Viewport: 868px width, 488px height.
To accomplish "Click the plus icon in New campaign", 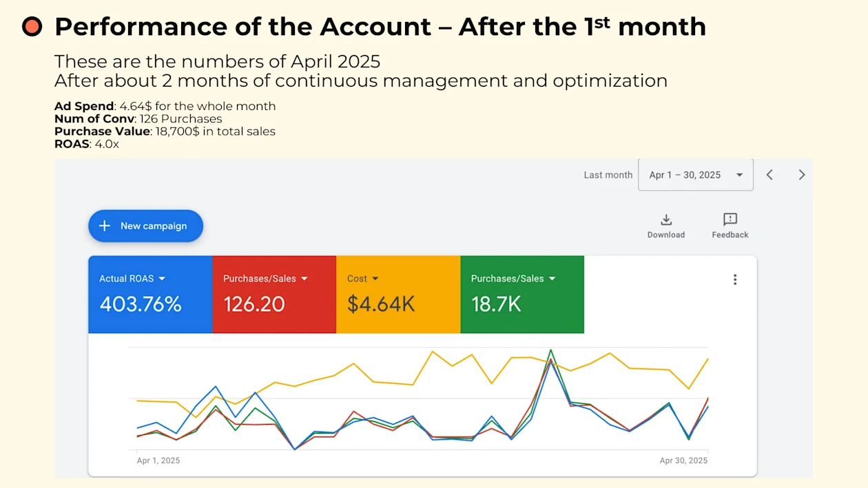I will point(105,226).
